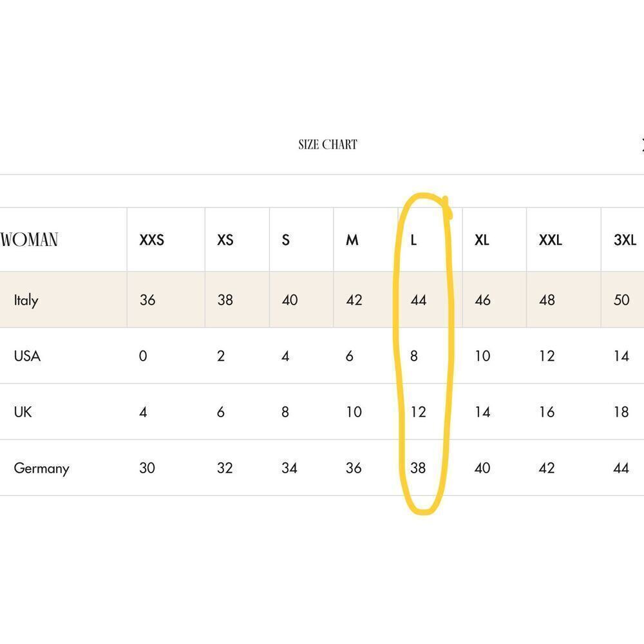Click the XL size header
Screen dimensions: 644x644
click(x=482, y=240)
